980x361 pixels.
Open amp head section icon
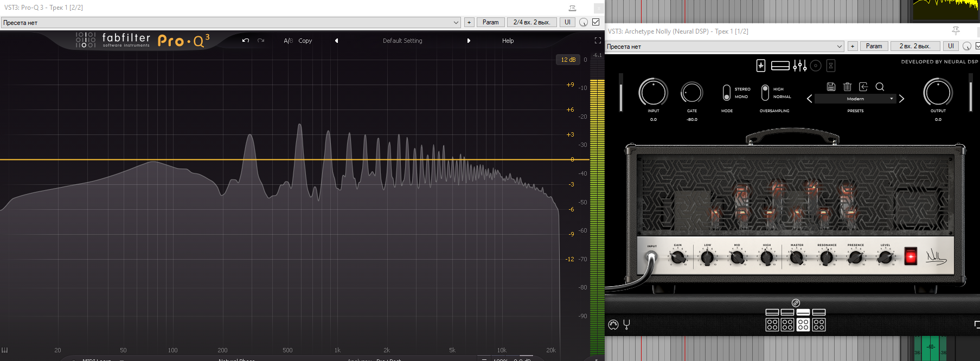(780, 66)
